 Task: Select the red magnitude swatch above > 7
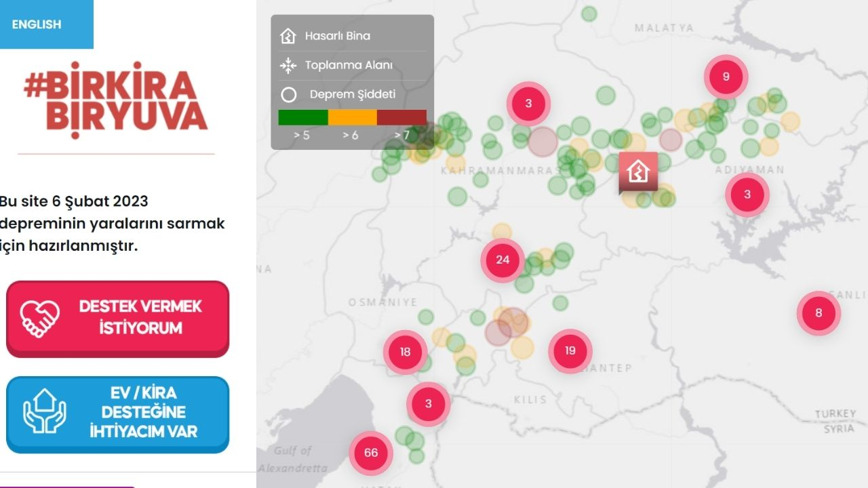(401, 117)
